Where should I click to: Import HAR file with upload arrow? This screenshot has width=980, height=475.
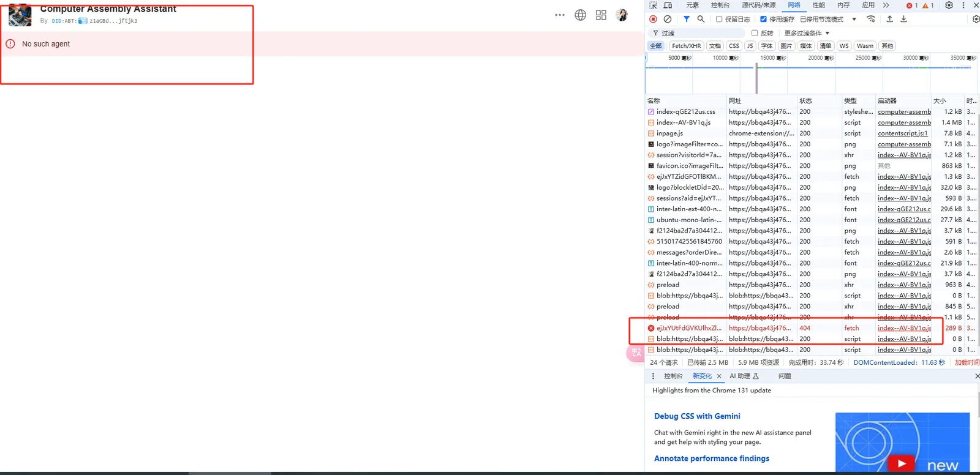click(x=889, y=19)
